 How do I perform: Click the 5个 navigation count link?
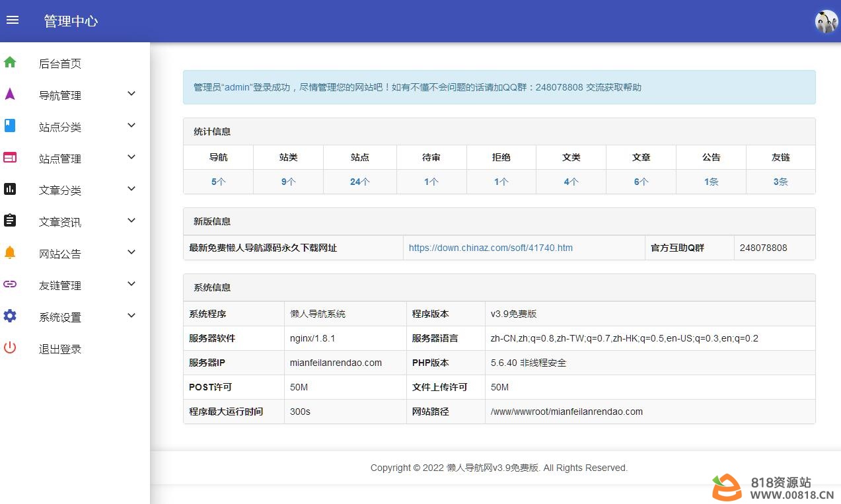click(218, 182)
